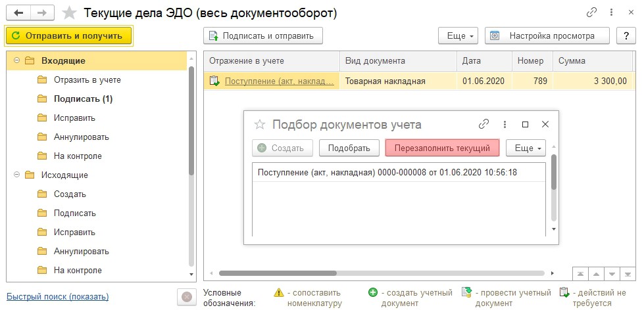Select the Подписать (1) incoming folder
The width and height of the screenshot is (644, 310).
(83, 99)
